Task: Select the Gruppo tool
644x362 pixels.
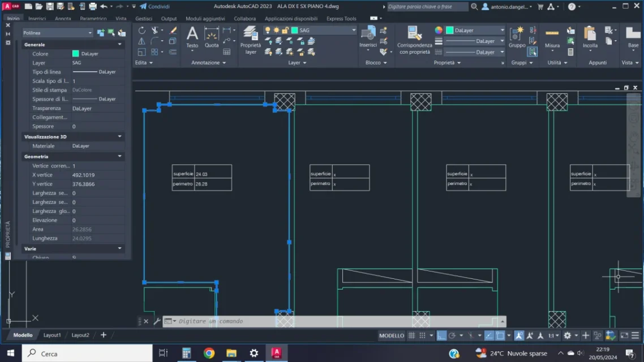Action: click(x=517, y=37)
